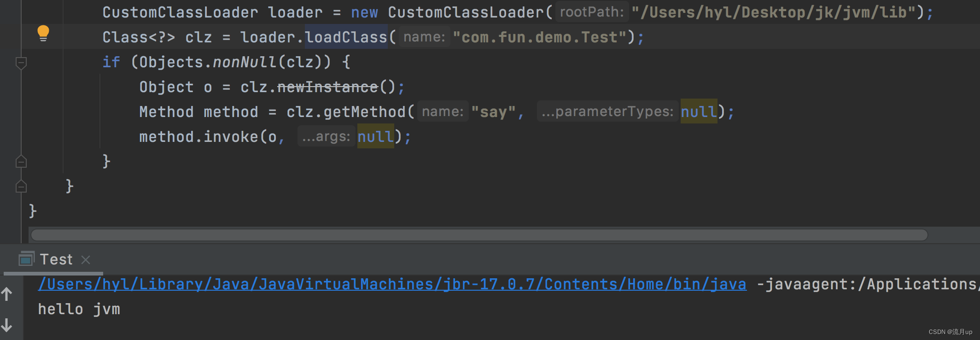Click the null argument in method.invoke
The height and width of the screenshot is (340, 980).
tap(375, 137)
